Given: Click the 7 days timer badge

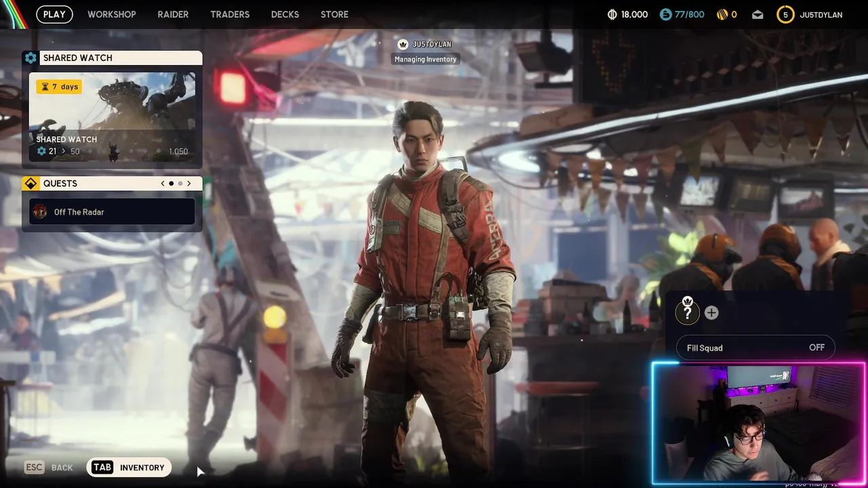Looking at the screenshot, I should [59, 87].
